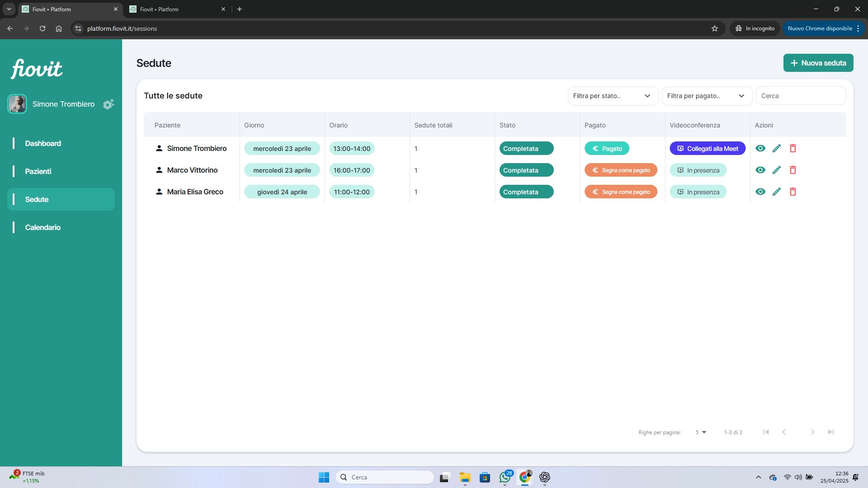Delete Maria Elisa Greco's session
Viewport: 868px width, 488px height.
pos(793,192)
